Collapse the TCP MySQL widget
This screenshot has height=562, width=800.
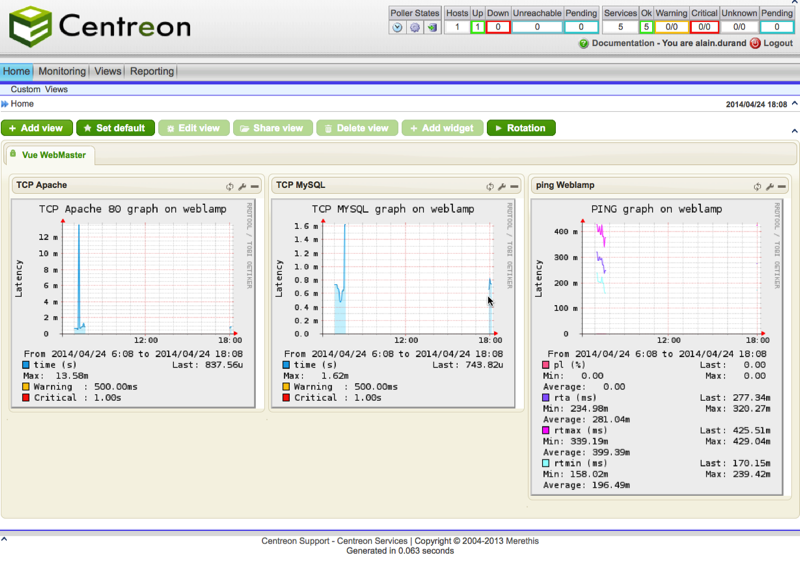[514, 186]
